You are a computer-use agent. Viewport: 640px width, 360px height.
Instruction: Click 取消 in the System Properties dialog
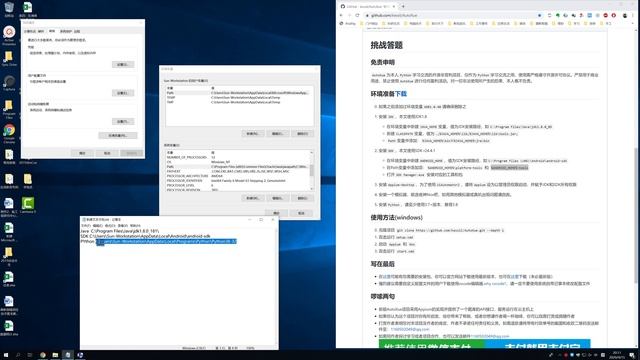click(107, 153)
